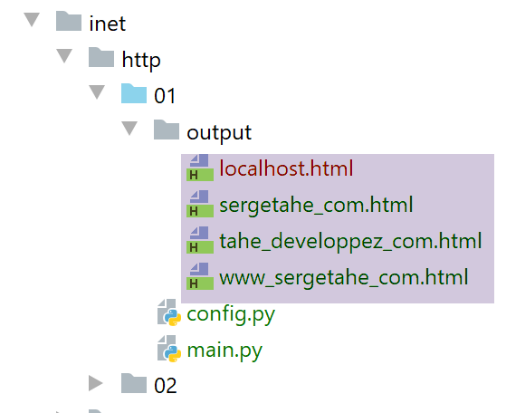The width and height of the screenshot is (506, 413).
Task: Click the localhost.html HTML file icon
Action: click(x=200, y=168)
